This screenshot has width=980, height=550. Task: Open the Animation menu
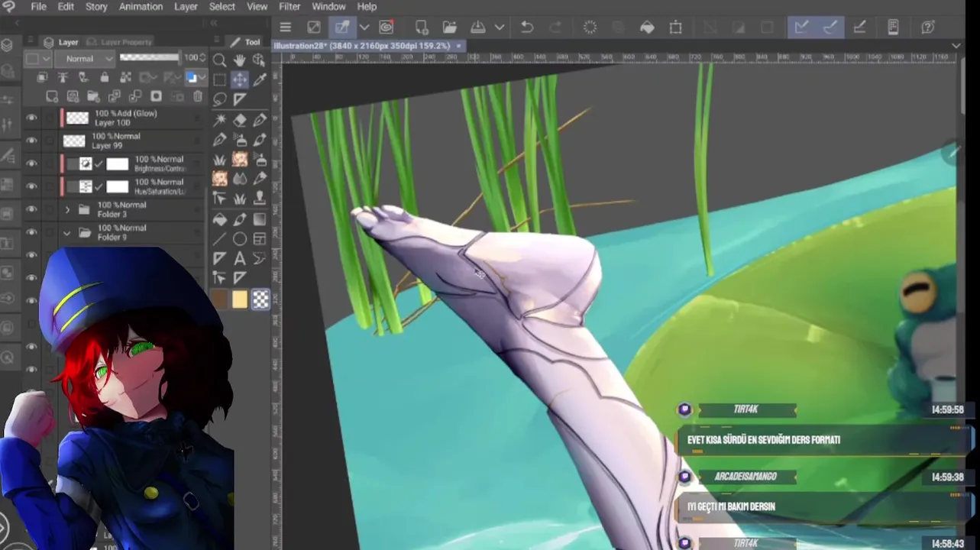(x=141, y=6)
